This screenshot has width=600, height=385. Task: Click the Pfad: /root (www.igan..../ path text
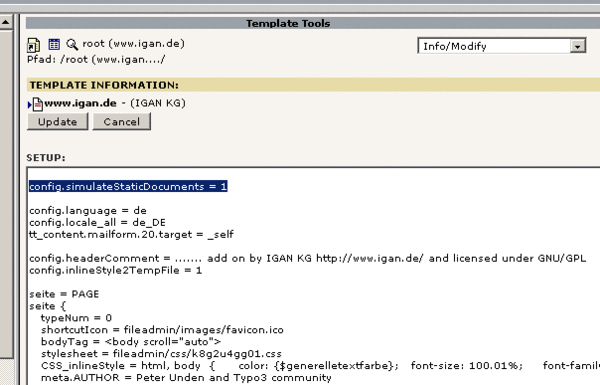point(96,60)
